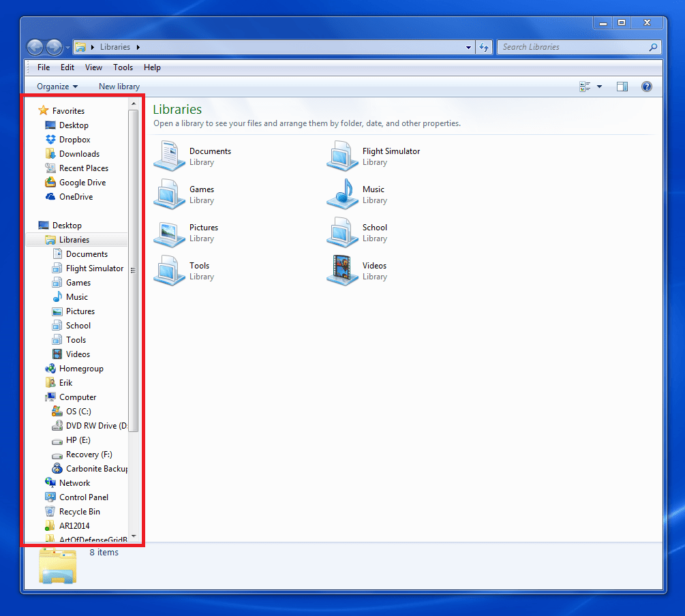Click inside the Search Libraries box
Screen dimensions: 685x616
pyautogui.click(x=573, y=47)
